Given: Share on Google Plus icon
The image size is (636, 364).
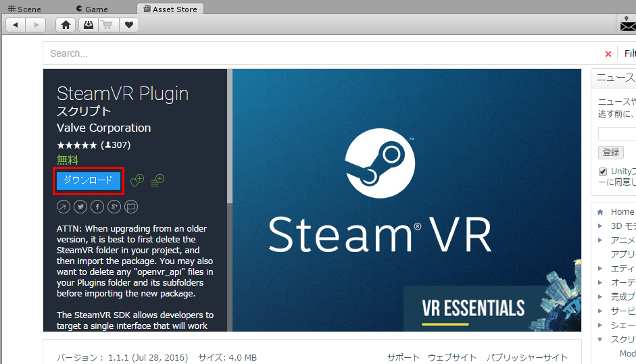Looking at the screenshot, I should (x=114, y=207).
